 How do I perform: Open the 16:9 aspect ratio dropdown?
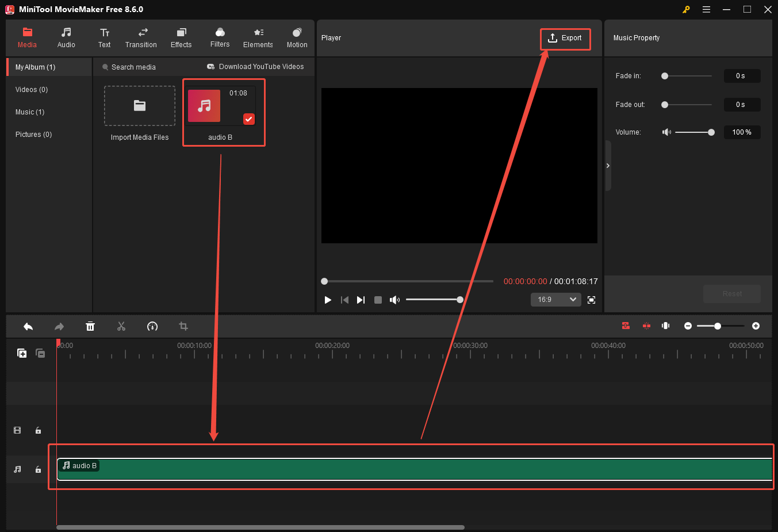point(555,300)
